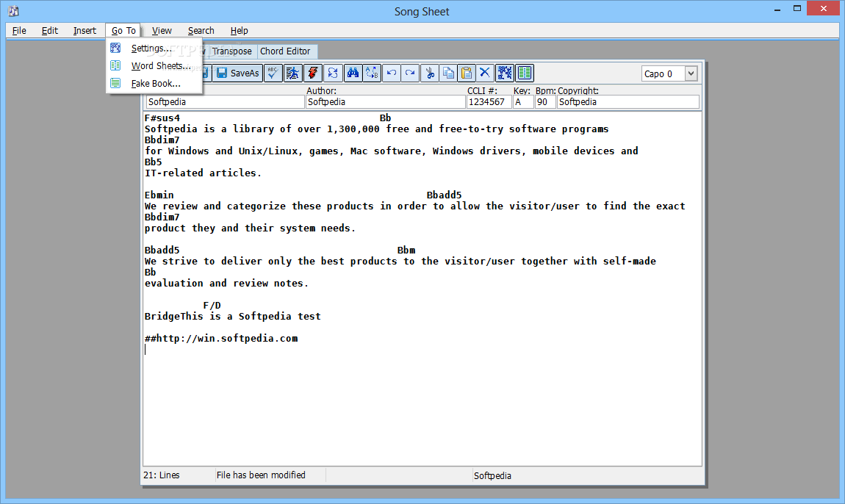This screenshot has width=845, height=504.
Task: Open the File menu
Action: (x=19, y=31)
